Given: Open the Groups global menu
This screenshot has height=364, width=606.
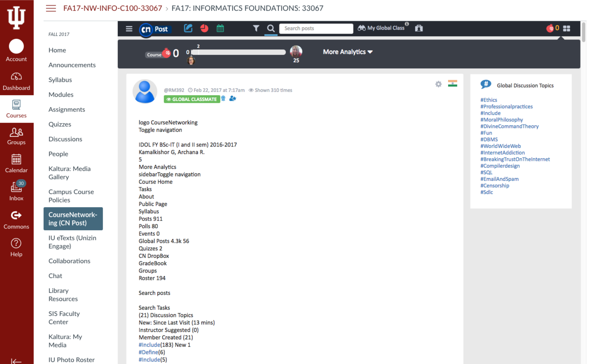Looking at the screenshot, I should [x=16, y=136].
